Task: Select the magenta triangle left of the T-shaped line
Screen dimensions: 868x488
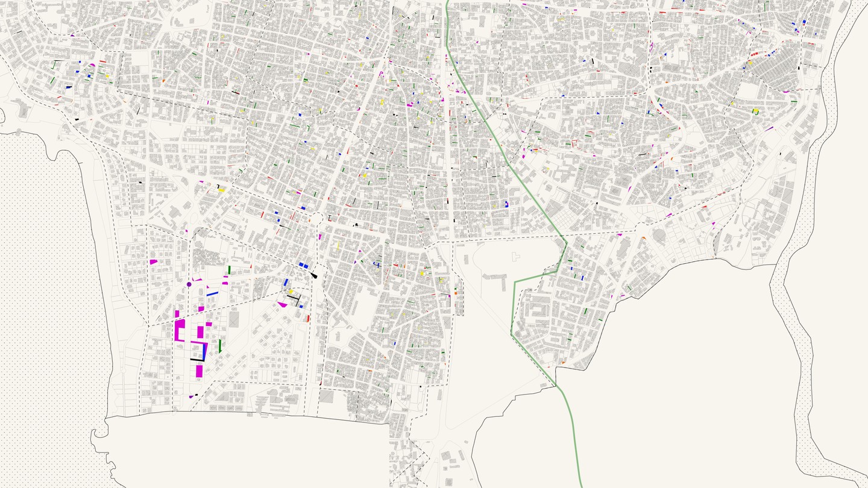Action: coord(282,304)
